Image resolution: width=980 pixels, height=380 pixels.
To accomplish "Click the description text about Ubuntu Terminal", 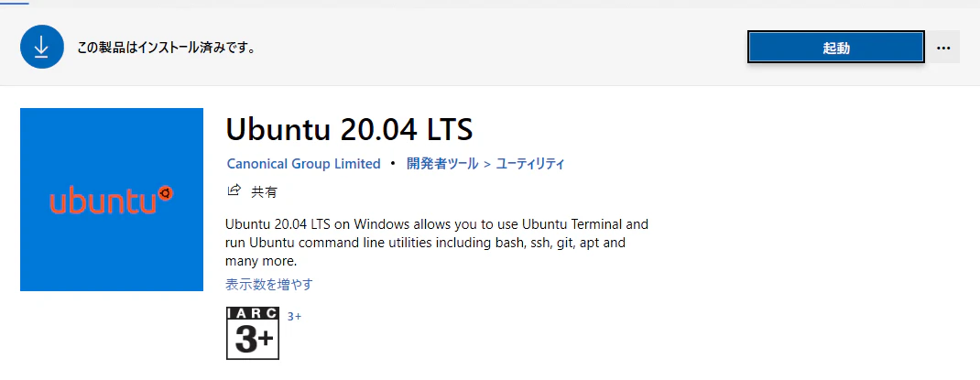I will [x=437, y=242].
